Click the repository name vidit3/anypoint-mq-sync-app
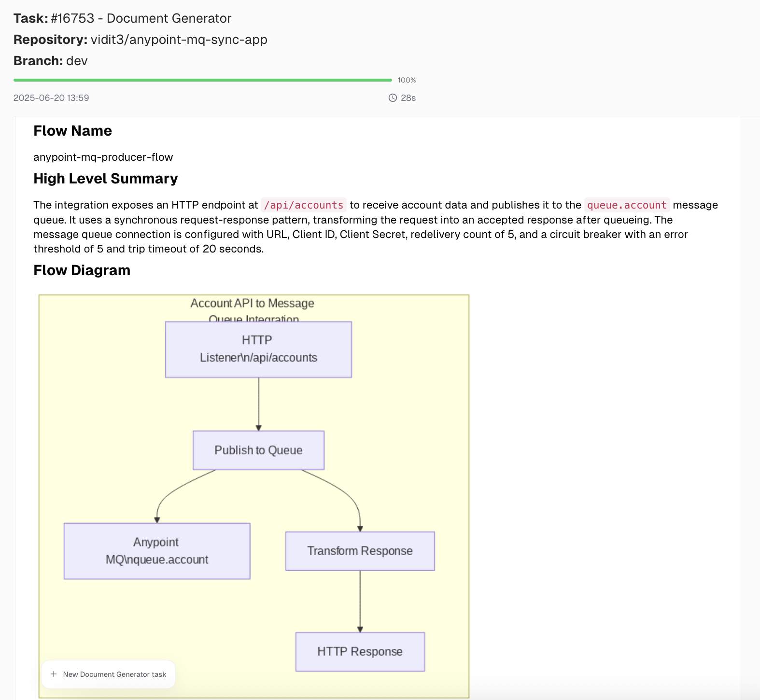Screen dimensions: 760x700 tap(179, 40)
